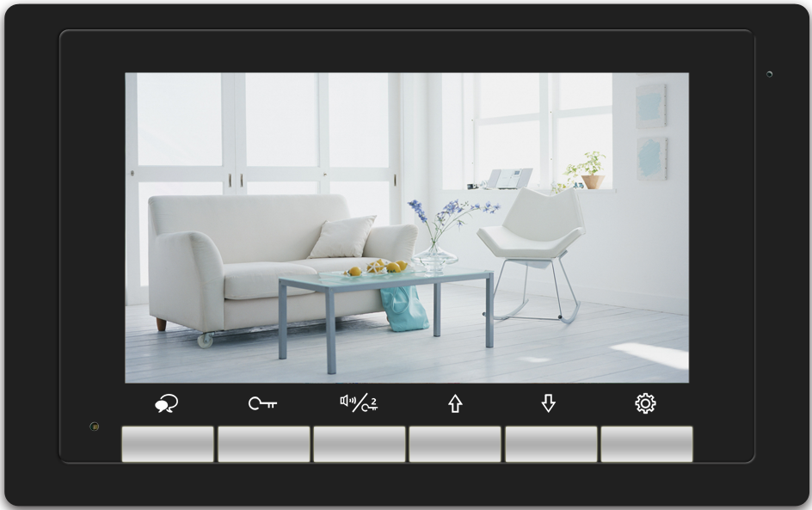Tap the settings gear icon
The width and height of the screenshot is (812, 510).
coord(645,403)
